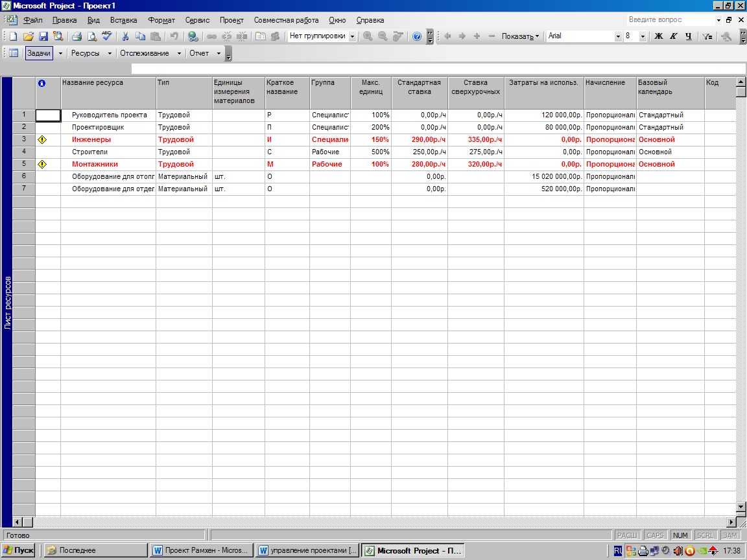
Task: Toggle bold Ж formatting
Action: 658,36
